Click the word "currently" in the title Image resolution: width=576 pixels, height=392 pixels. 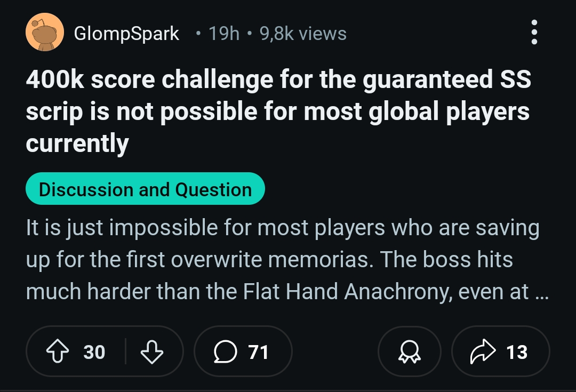(77, 143)
